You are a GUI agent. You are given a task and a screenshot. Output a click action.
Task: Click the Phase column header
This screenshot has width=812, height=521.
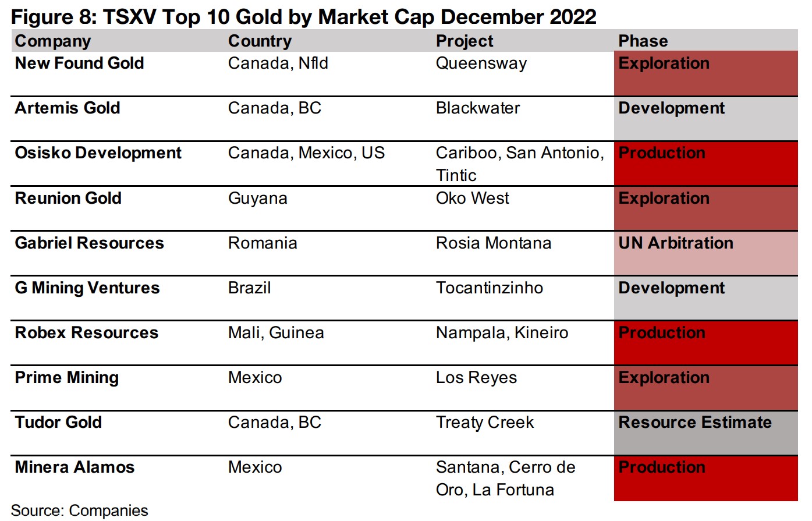[643, 41]
